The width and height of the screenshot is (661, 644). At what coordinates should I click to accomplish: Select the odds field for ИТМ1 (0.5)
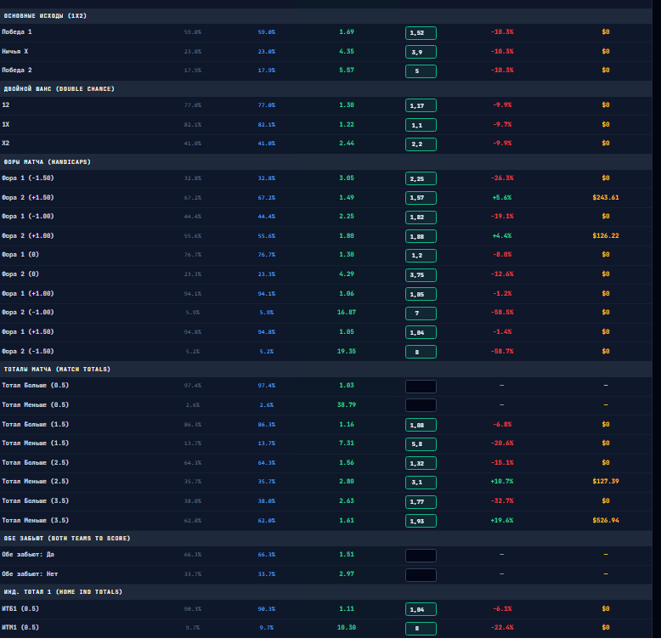(x=421, y=629)
